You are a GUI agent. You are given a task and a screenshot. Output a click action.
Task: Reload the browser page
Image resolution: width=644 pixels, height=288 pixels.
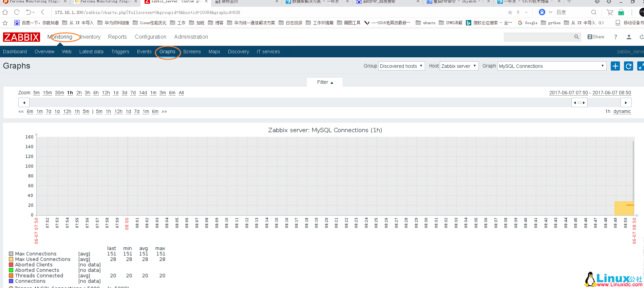click(x=17, y=12)
